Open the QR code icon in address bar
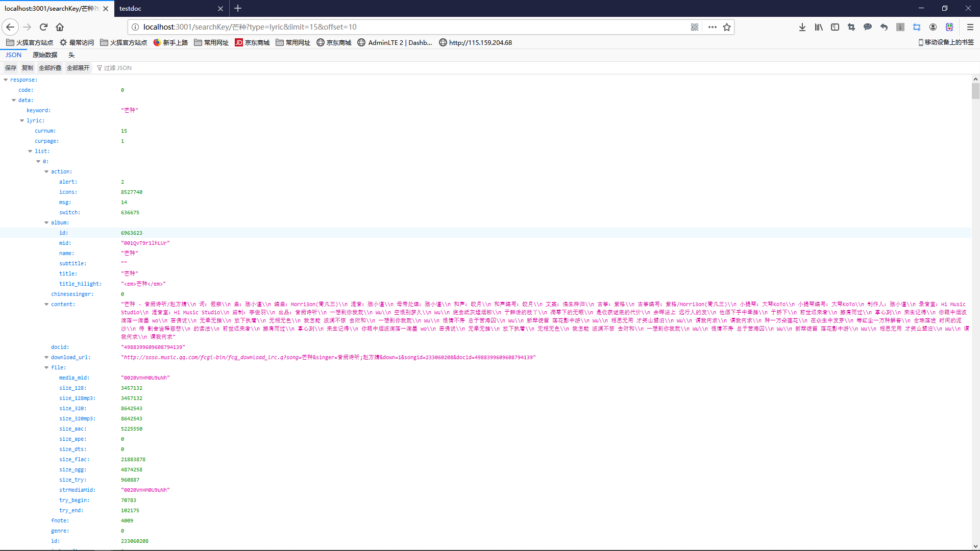 click(695, 27)
